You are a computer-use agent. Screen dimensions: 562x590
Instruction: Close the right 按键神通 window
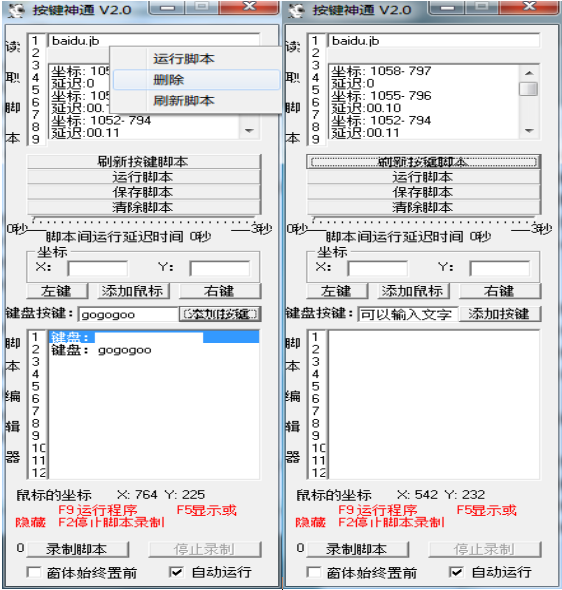pyautogui.click(x=529, y=7)
